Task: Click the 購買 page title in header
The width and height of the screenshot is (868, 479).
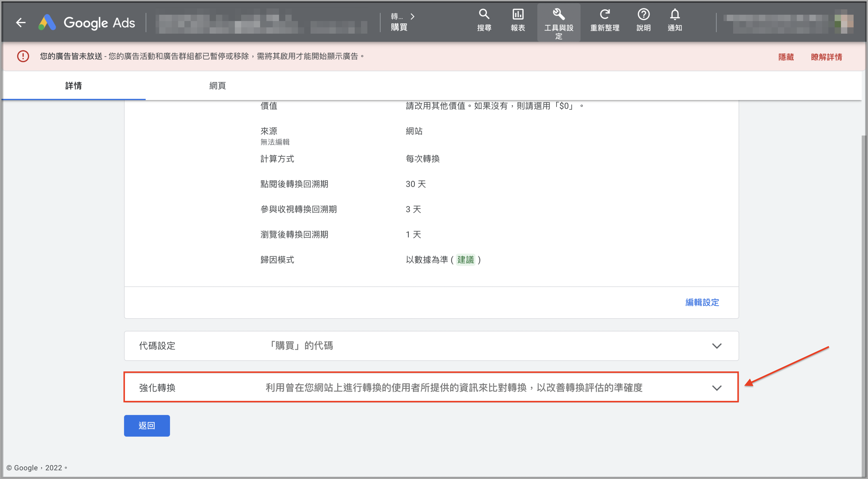Action: click(x=399, y=27)
